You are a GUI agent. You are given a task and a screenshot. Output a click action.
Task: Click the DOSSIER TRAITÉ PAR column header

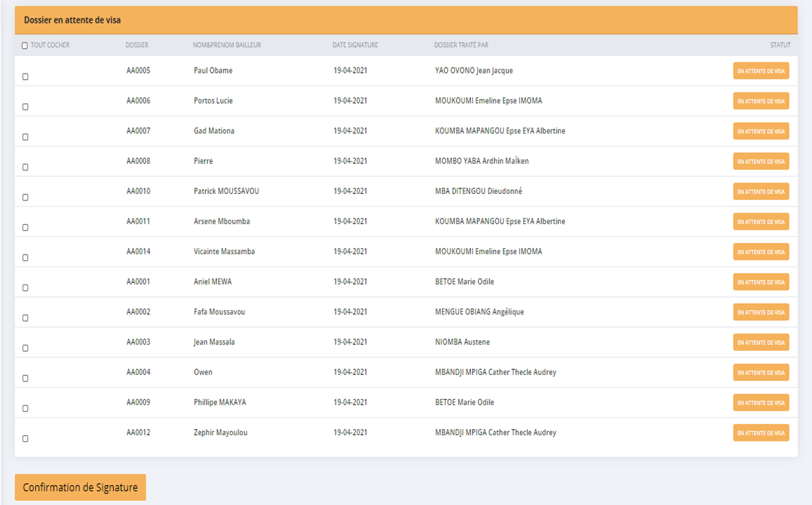tap(461, 45)
